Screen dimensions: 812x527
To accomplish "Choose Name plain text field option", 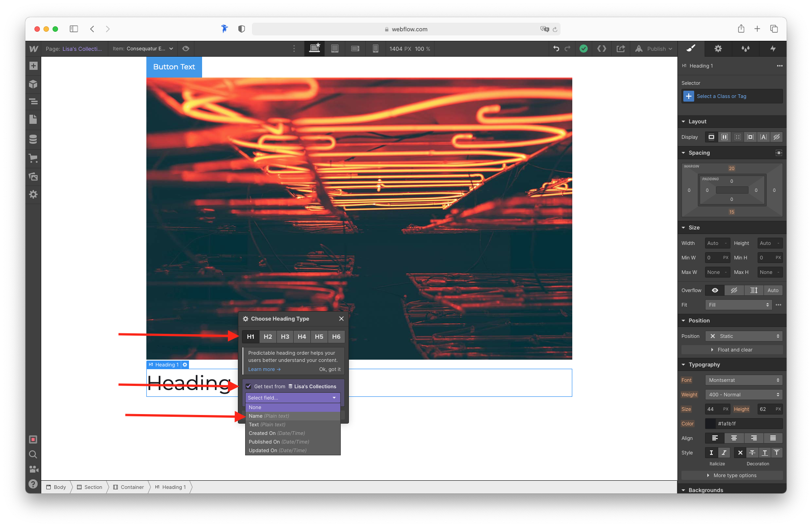I will (x=269, y=416).
